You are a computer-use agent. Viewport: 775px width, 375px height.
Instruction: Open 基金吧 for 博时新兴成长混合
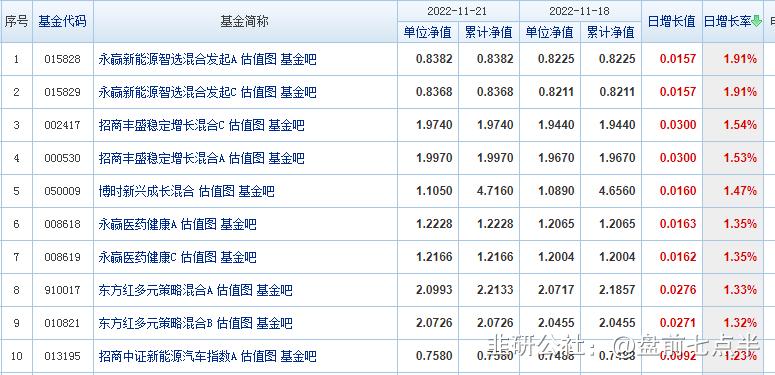(257, 191)
